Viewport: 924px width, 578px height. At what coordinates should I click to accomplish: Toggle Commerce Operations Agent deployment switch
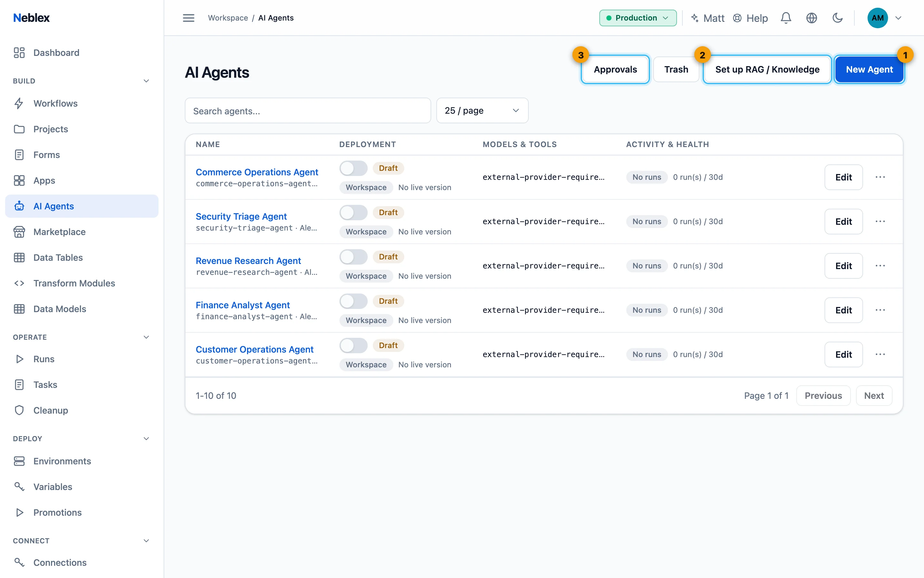pyautogui.click(x=354, y=168)
